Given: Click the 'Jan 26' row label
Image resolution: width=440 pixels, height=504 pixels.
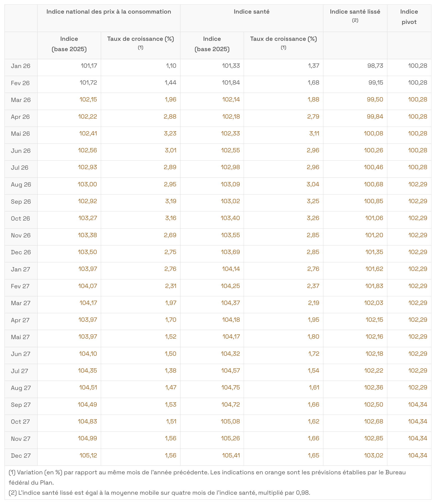Looking at the screenshot, I should tap(21, 66).
